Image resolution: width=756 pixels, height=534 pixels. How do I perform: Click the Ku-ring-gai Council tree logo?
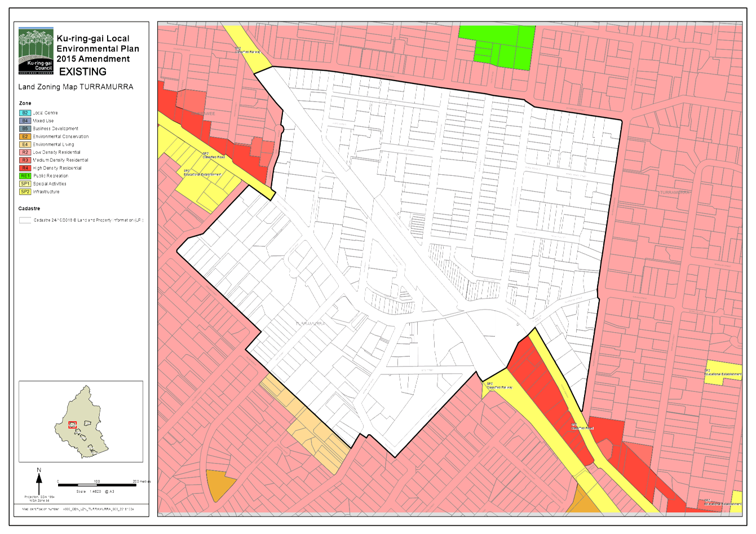pos(36,51)
